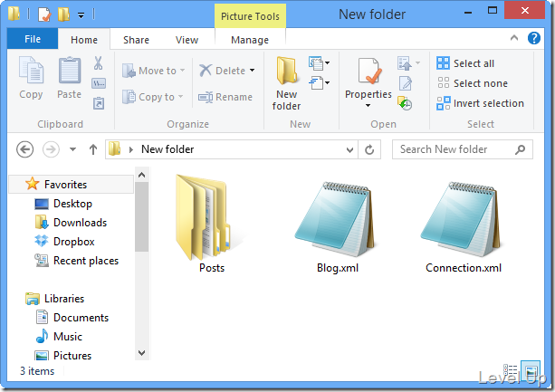Open Favorites in the navigation pane
The width and height of the screenshot is (555, 392).
[71, 185]
